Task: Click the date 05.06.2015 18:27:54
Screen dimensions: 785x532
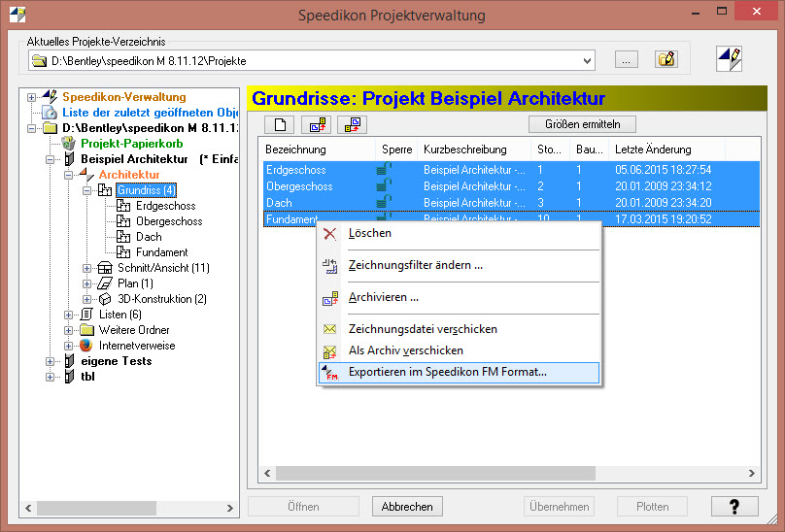Action: 663,170
